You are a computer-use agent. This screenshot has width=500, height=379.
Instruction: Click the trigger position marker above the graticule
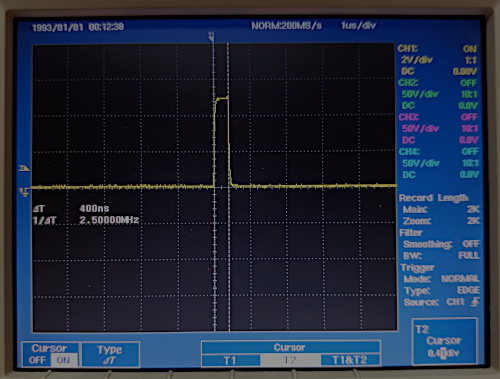211,37
